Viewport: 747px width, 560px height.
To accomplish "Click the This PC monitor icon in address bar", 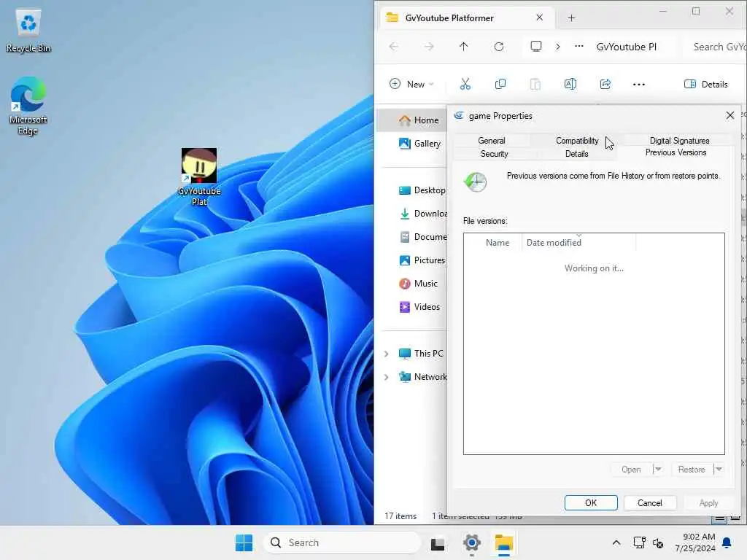I will [536, 46].
